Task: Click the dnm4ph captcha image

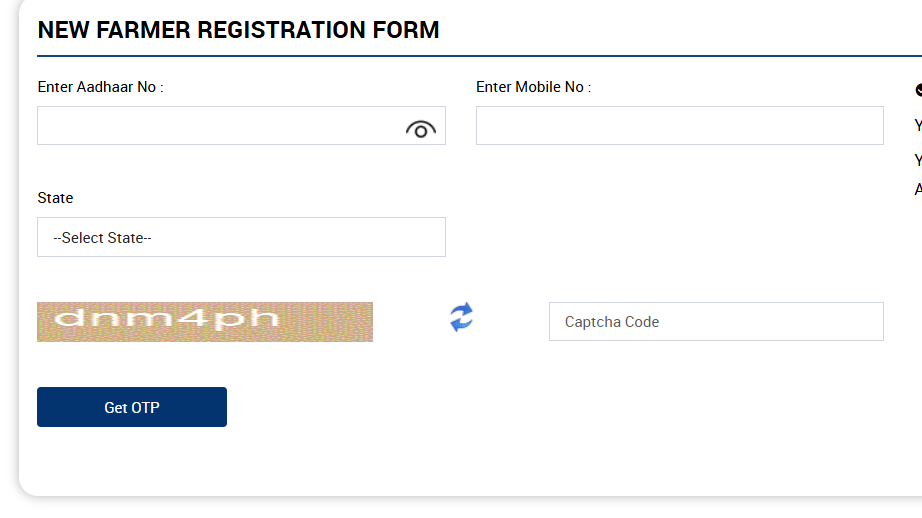Action: pyautogui.click(x=205, y=322)
